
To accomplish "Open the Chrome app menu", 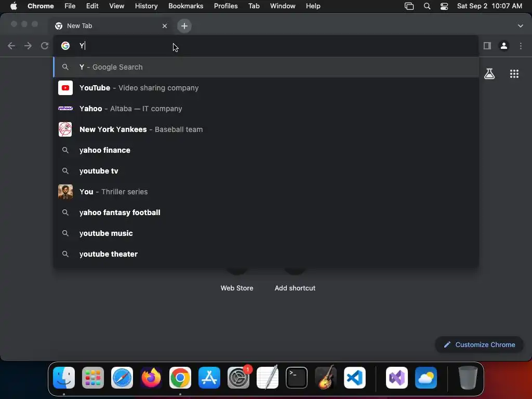I will pyautogui.click(x=41, y=6).
